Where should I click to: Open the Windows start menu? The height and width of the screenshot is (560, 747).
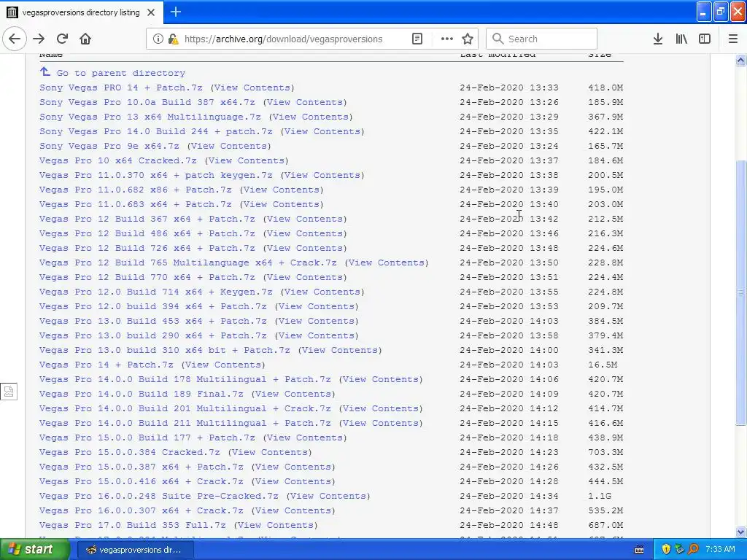(x=34, y=550)
